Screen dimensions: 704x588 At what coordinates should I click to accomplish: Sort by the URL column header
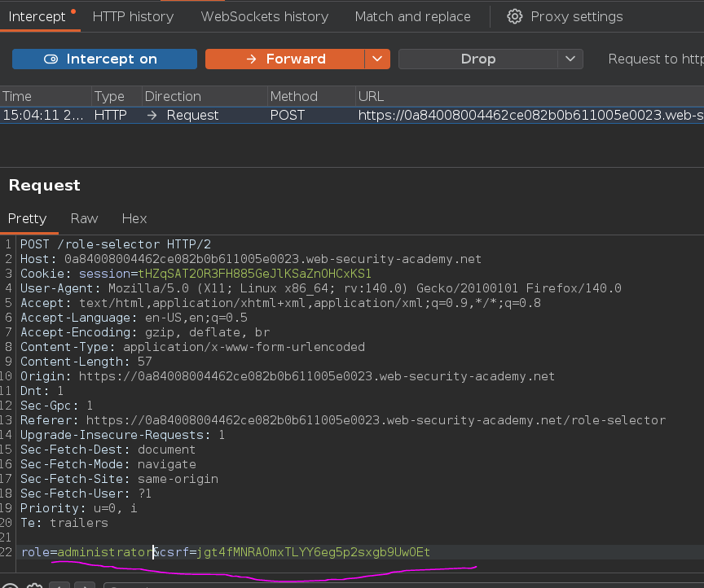530,96
